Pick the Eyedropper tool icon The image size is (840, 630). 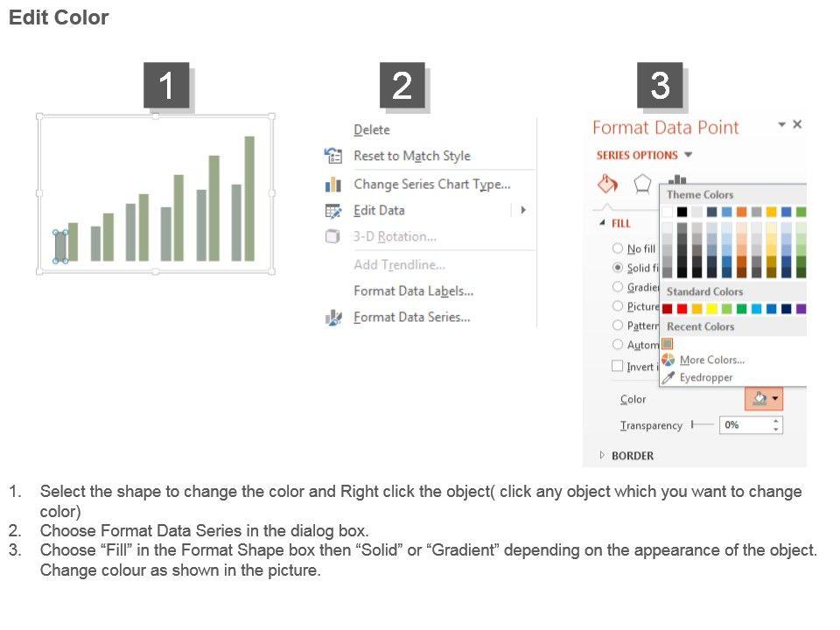pyautogui.click(x=668, y=378)
